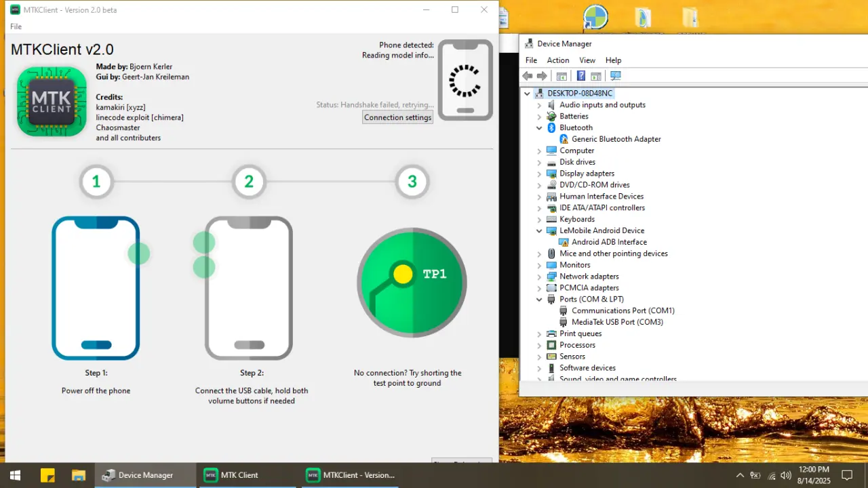This screenshot has height=488, width=868.
Task: Click the "Status: Handshake failed, retrying..." text
Action: tap(375, 105)
